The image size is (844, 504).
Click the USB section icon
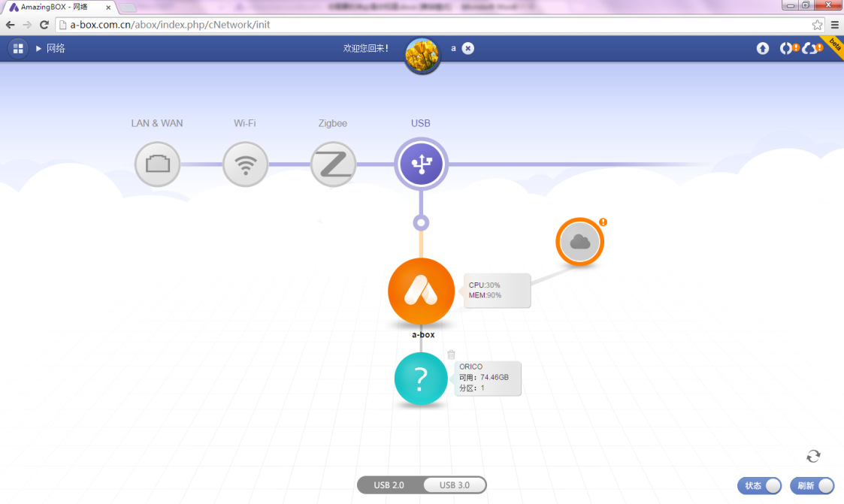pos(421,164)
